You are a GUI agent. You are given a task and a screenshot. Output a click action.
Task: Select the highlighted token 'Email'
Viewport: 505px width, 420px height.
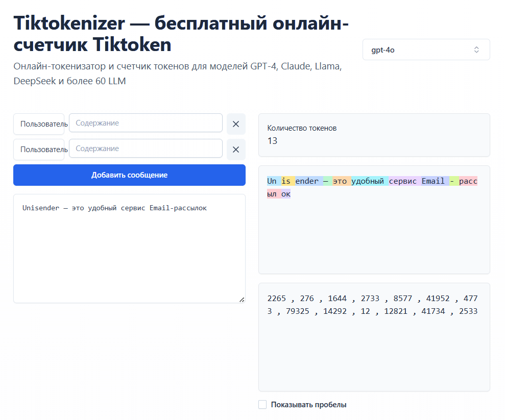tap(434, 181)
